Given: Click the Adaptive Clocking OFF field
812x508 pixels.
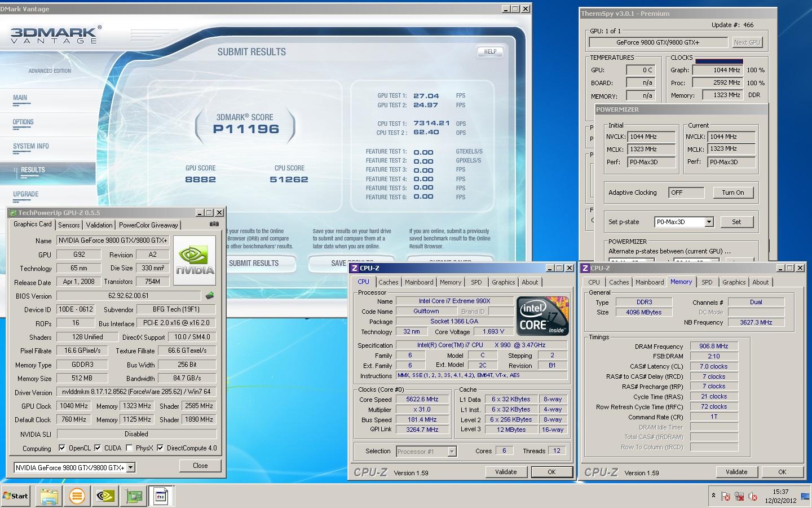Looking at the screenshot, I should 686,192.
